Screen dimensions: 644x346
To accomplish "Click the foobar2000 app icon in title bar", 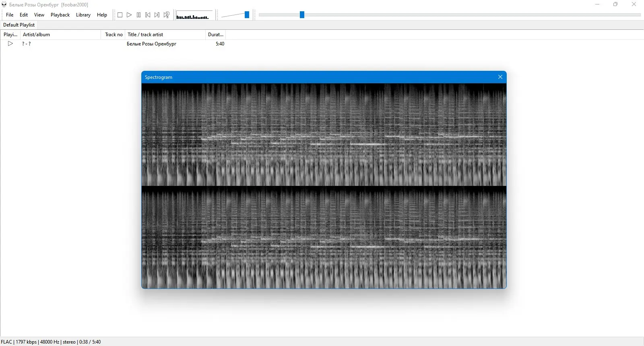I will coord(4,4).
